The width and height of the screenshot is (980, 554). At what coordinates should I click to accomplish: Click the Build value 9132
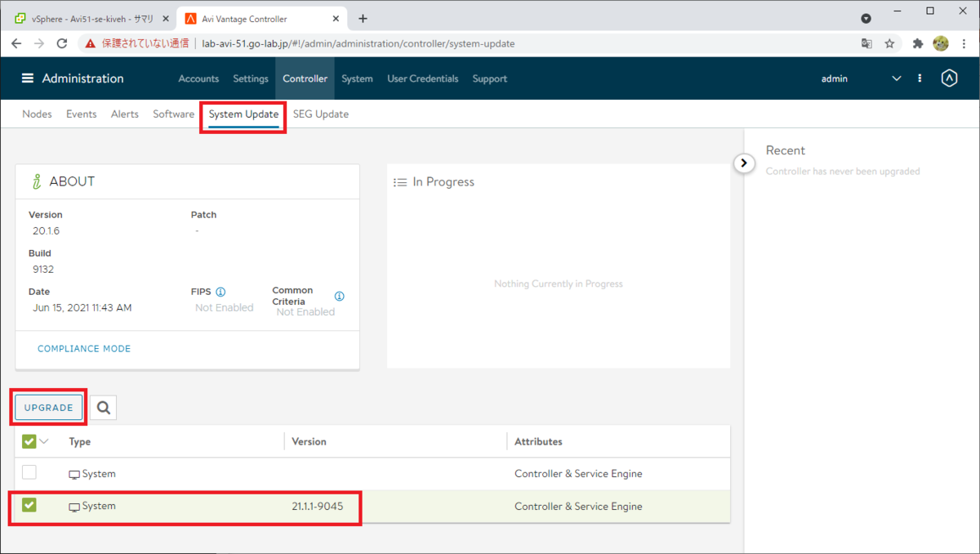click(43, 269)
